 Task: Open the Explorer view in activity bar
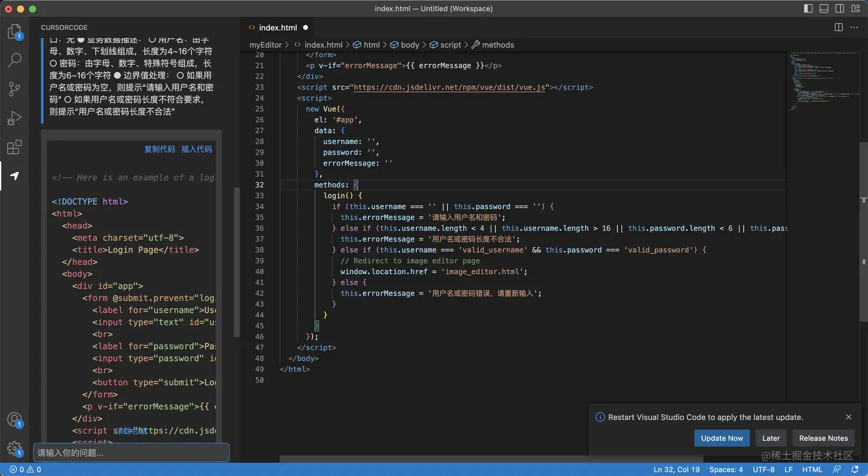pos(14,31)
